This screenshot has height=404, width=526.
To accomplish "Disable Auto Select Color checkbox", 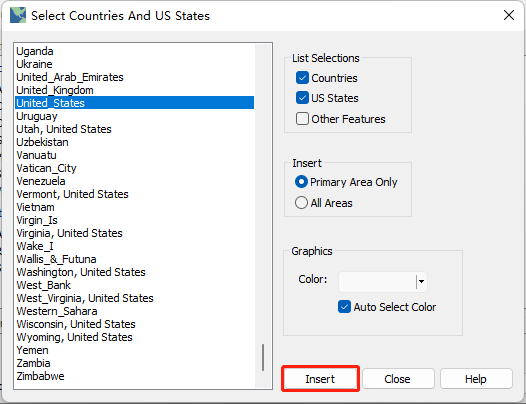I will 344,307.
